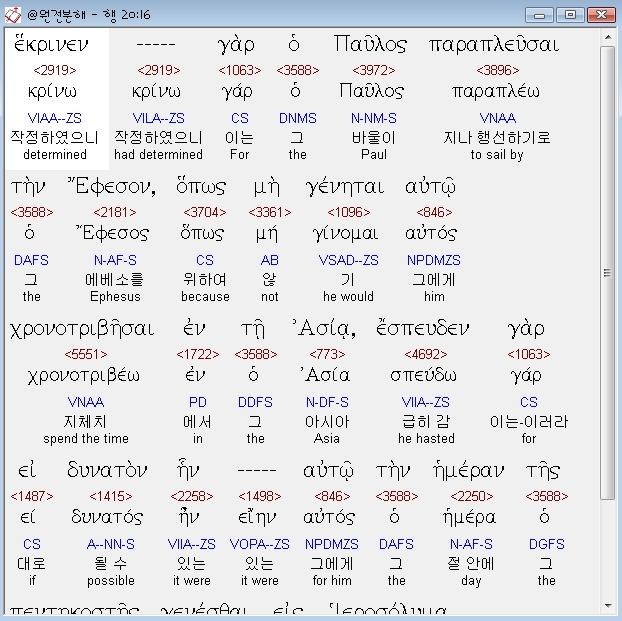The image size is (622, 621).
Task: Click the lemma γίνομαι
Action: [x=346, y=234]
